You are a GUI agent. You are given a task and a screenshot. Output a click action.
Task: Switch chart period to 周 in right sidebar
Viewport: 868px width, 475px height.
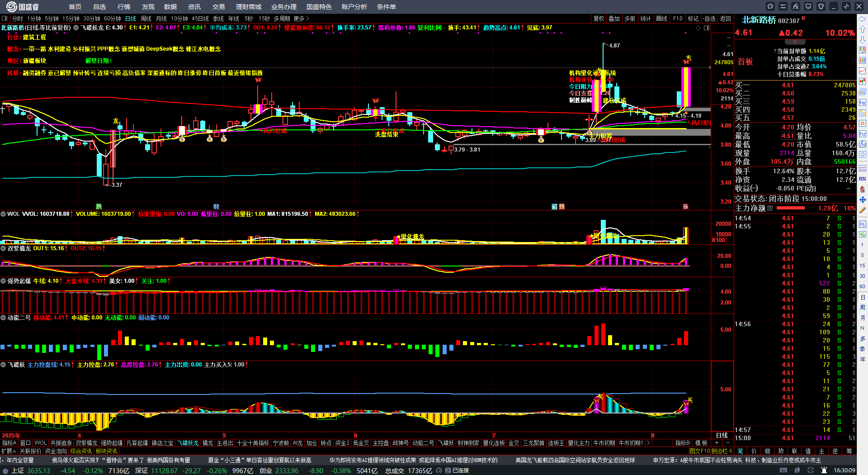click(x=863, y=308)
